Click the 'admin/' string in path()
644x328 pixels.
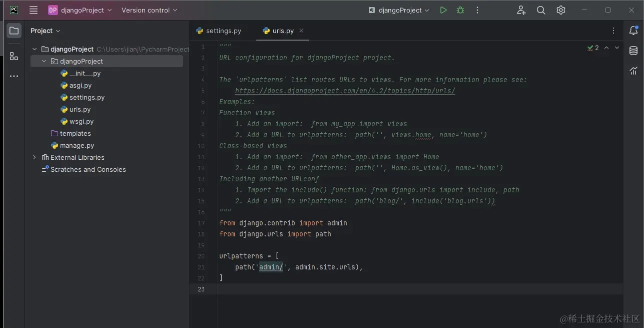[x=271, y=267]
